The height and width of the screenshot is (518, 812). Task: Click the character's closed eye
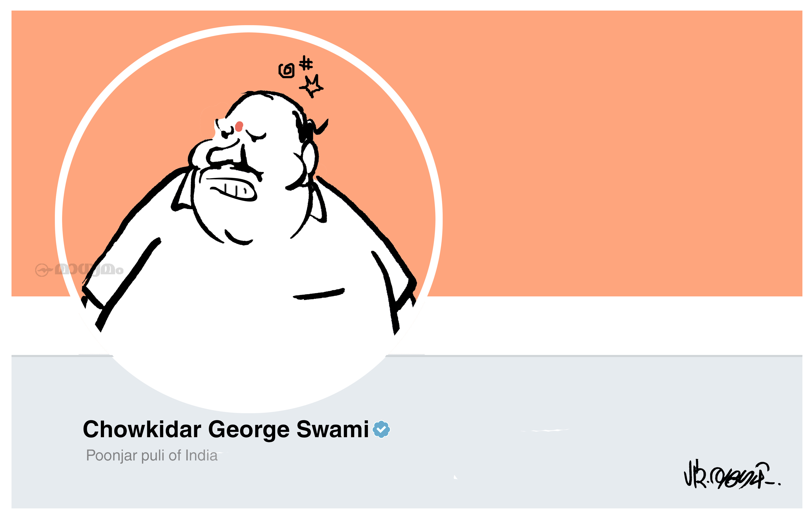tap(255, 136)
